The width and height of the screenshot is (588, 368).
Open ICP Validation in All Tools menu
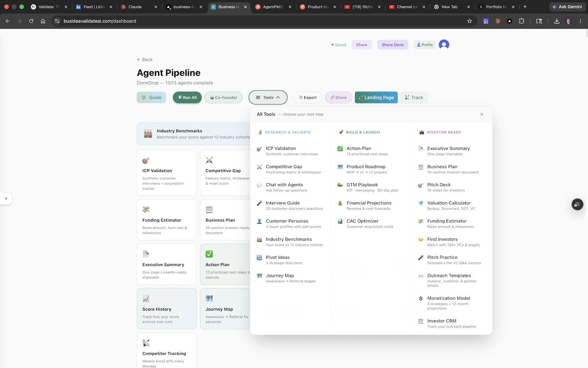click(290, 151)
